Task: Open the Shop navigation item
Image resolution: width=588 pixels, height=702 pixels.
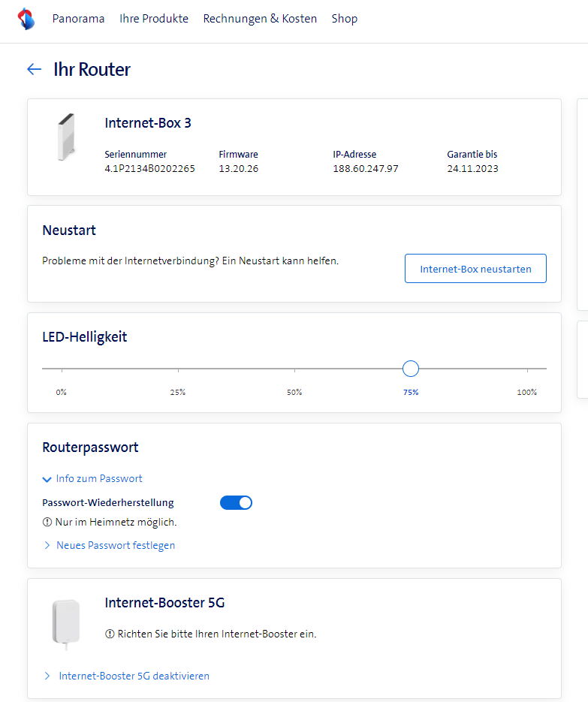Action: [x=345, y=19]
